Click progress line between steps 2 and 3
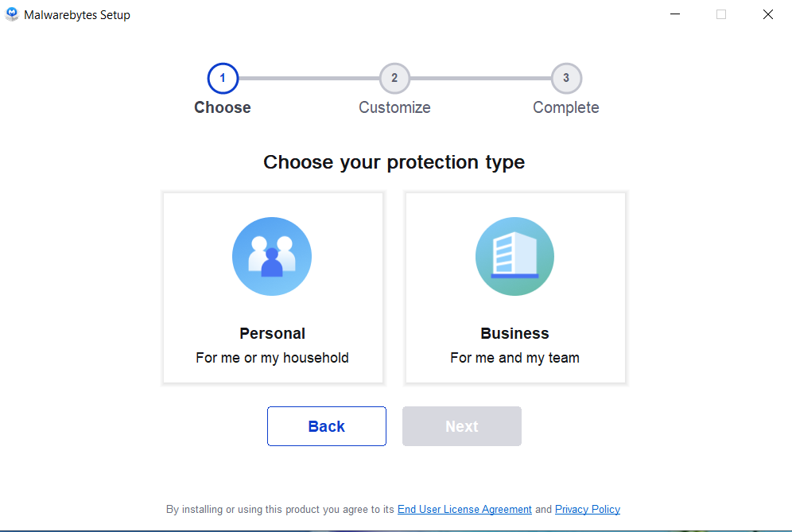Viewport: 792px width, 532px height. pyautogui.click(x=480, y=78)
